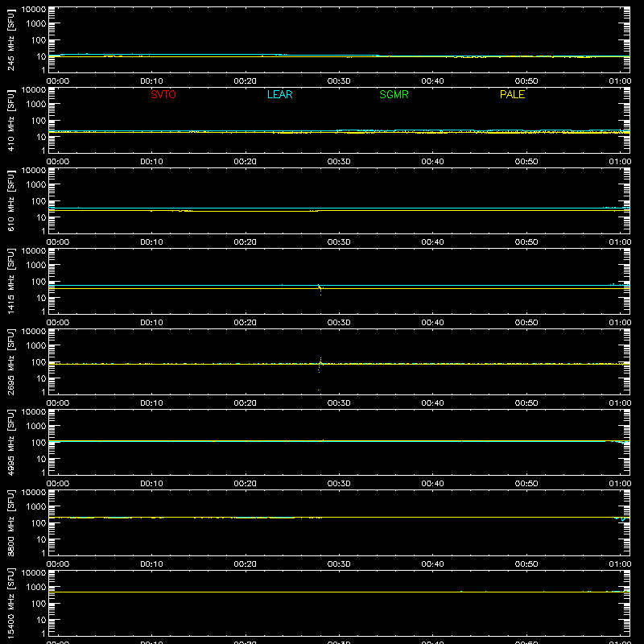Click the 00:30 time label under the 8800 MHz plot

(x=339, y=564)
